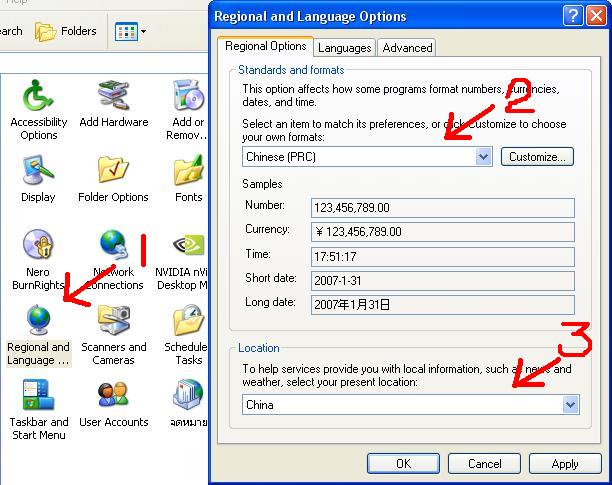Viewport: 612px width, 485px height.
Task: Click the Long date sample field
Action: (443, 305)
